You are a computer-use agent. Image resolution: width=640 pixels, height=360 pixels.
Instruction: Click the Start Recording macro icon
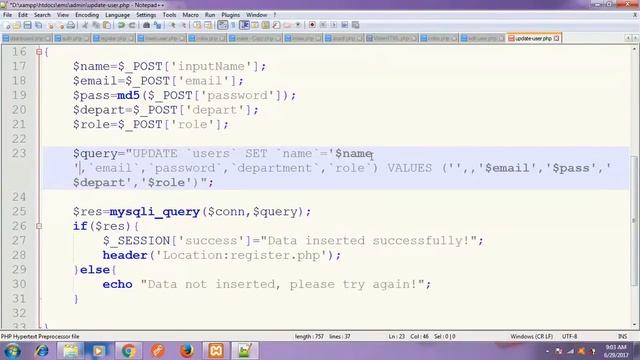(312, 25)
